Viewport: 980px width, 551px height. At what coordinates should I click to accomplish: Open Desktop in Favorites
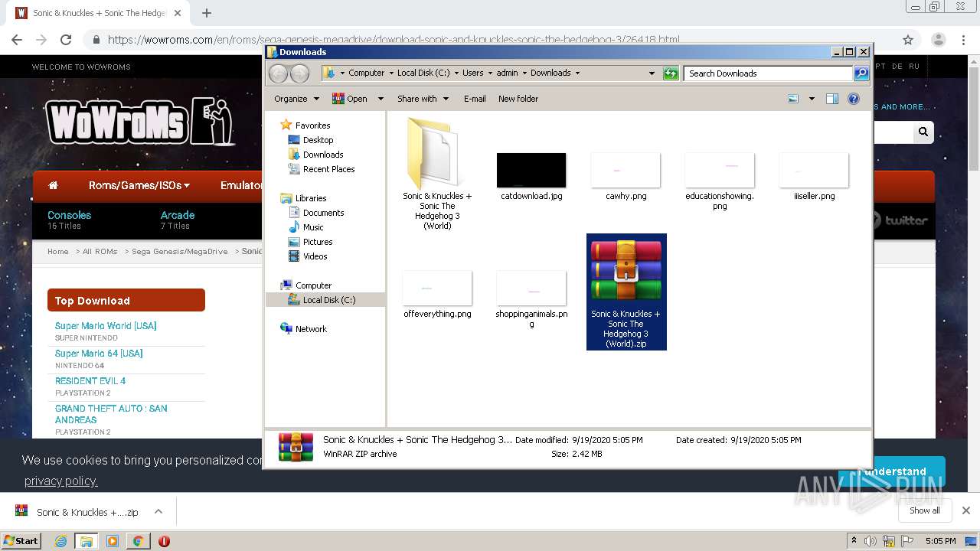(x=318, y=140)
